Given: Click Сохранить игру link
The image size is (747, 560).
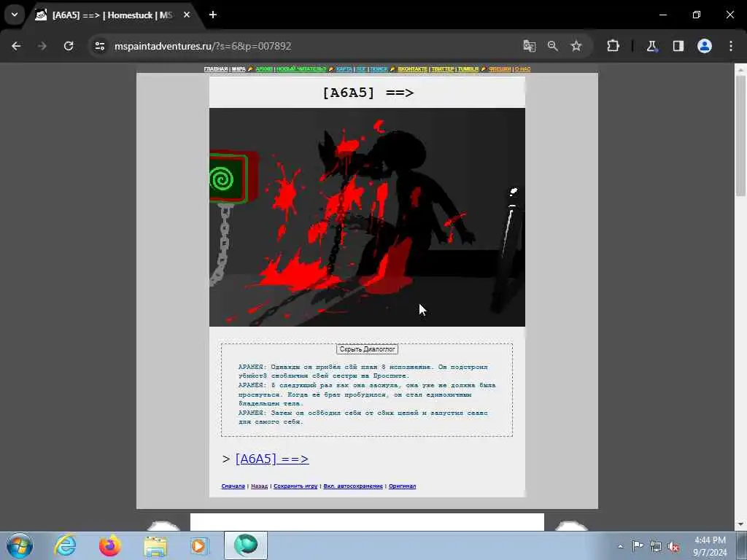Looking at the screenshot, I should (295, 486).
